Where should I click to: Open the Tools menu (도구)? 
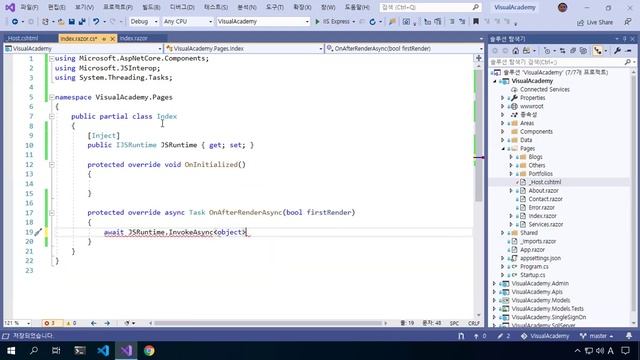pyautogui.click(x=275, y=7)
